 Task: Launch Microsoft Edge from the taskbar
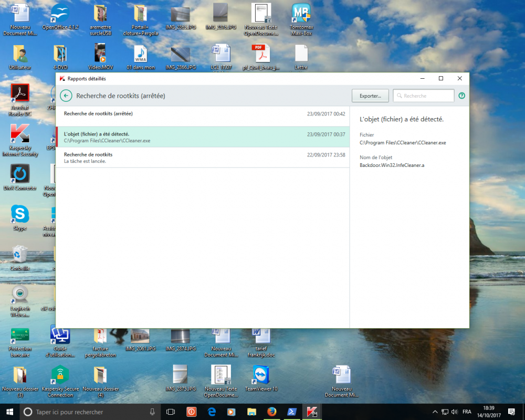[212, 412]
